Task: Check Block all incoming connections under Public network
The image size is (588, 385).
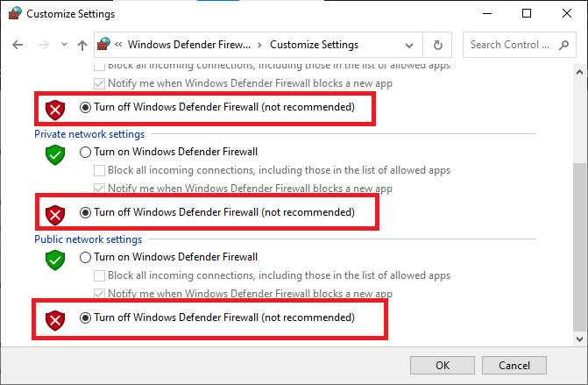Action: coord(101,275)
